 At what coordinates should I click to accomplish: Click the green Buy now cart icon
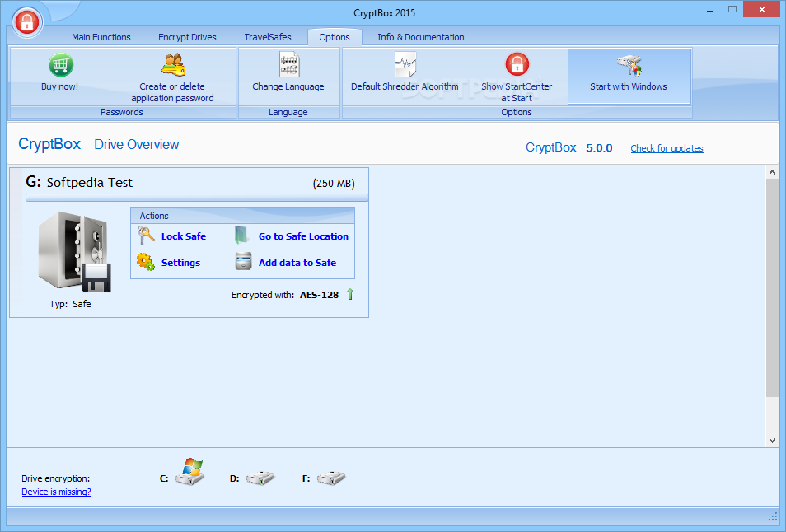61,65
